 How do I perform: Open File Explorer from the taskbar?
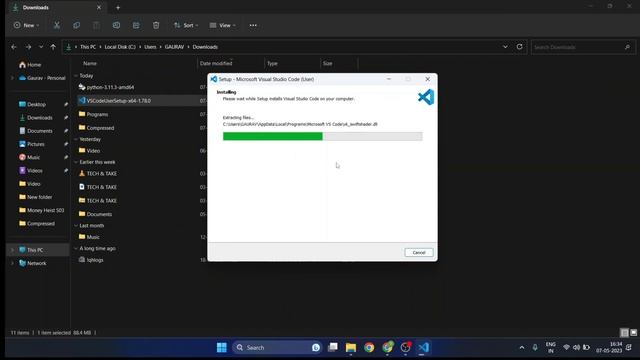click(351, 347)
